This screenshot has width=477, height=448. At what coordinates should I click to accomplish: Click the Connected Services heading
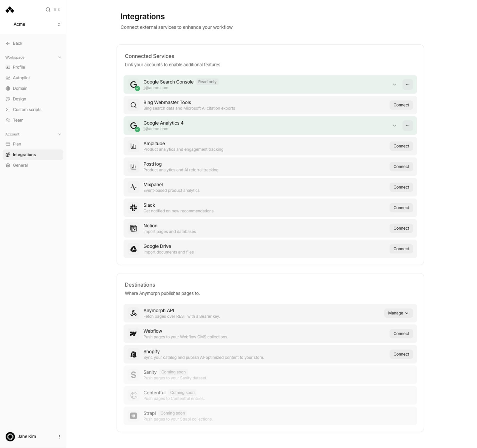pos(149,56)
